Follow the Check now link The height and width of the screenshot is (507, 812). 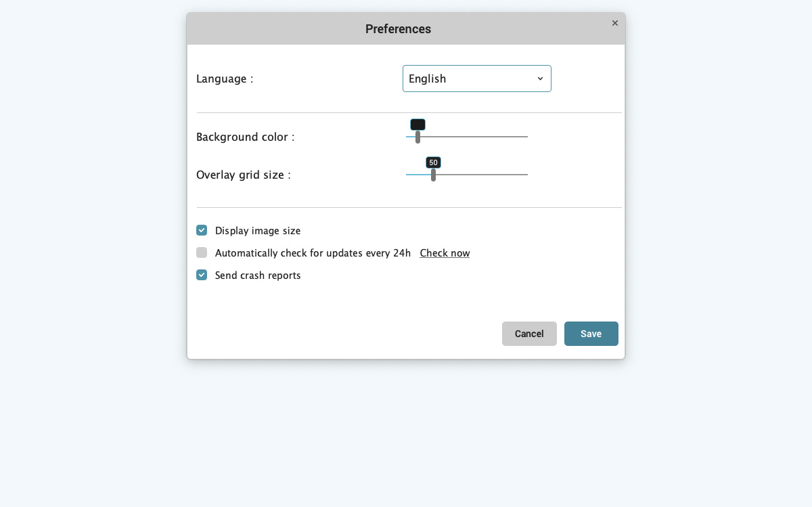click(445, 253)
